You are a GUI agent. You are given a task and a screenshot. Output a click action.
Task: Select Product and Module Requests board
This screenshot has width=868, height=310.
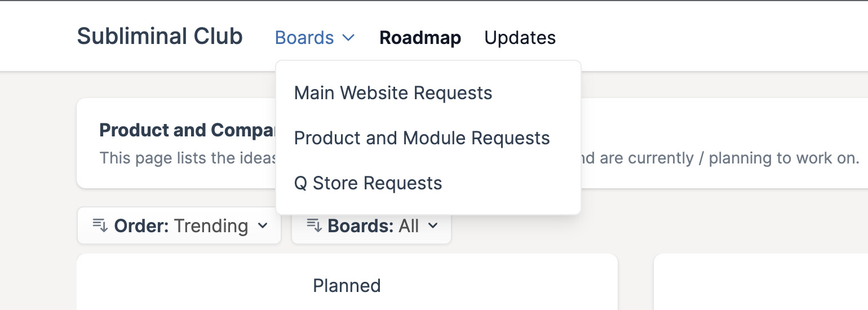[422, 138]
